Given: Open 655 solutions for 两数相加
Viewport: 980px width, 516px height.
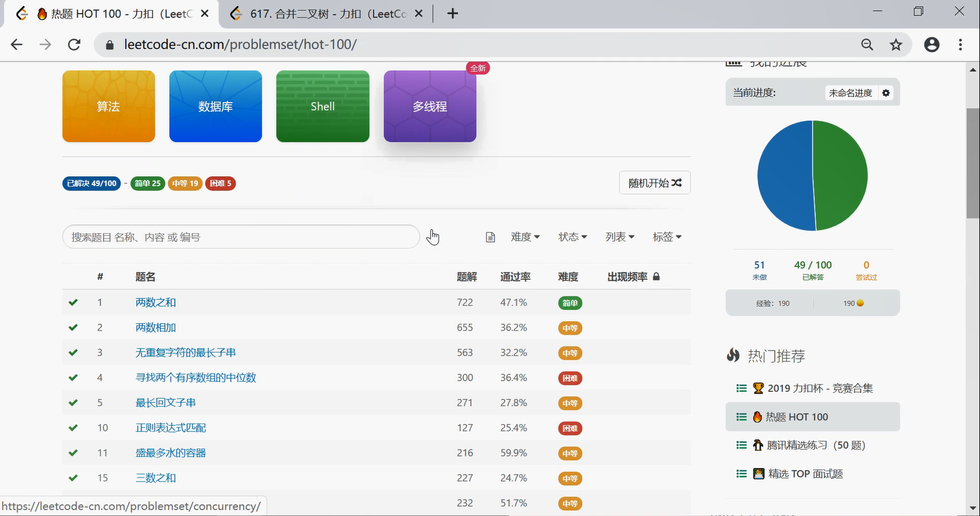Looking at the screenshot, I should [x=465, y=328].
